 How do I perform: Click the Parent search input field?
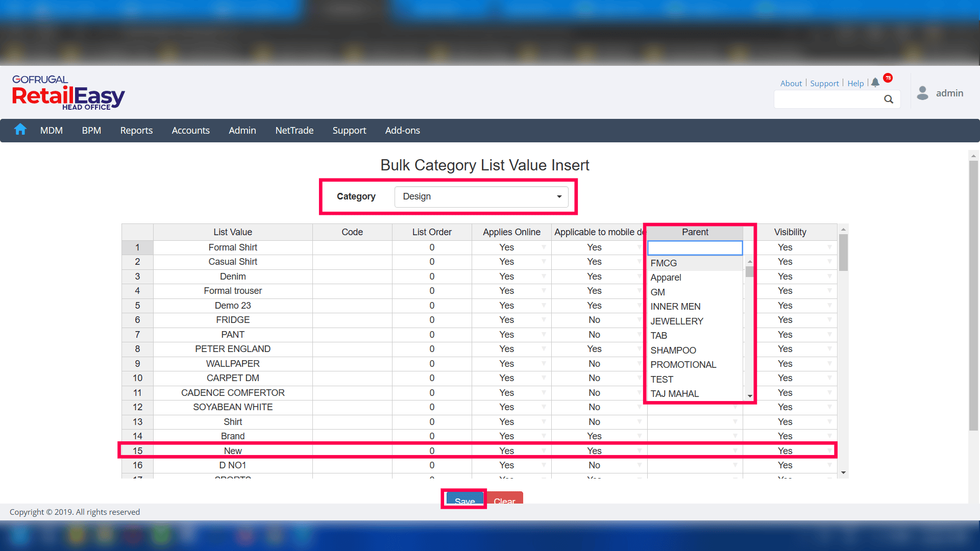tap(695, 248)
